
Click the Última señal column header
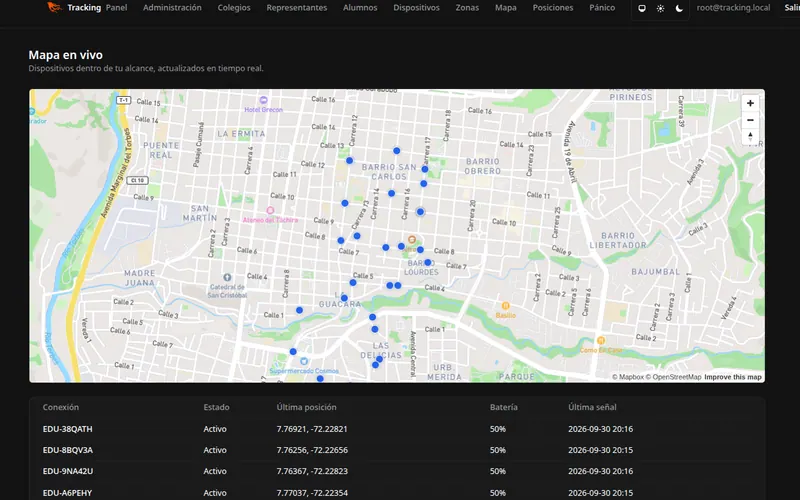click(592, 407)
